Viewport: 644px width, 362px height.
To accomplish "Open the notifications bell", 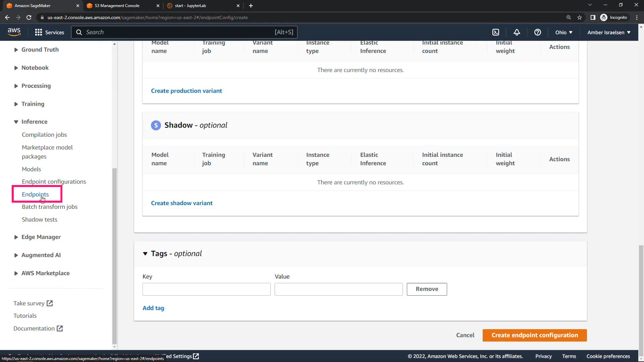I will 517,32.
